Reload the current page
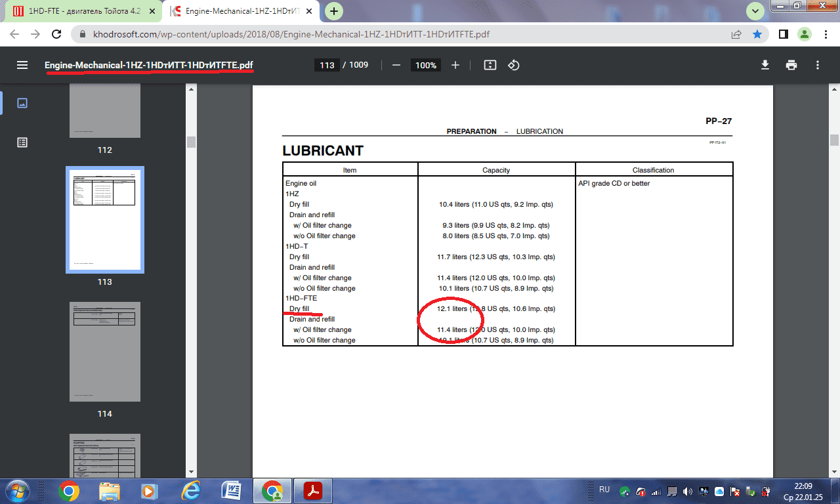The width and height of the screenshot is (840, 504). [56, 34]
